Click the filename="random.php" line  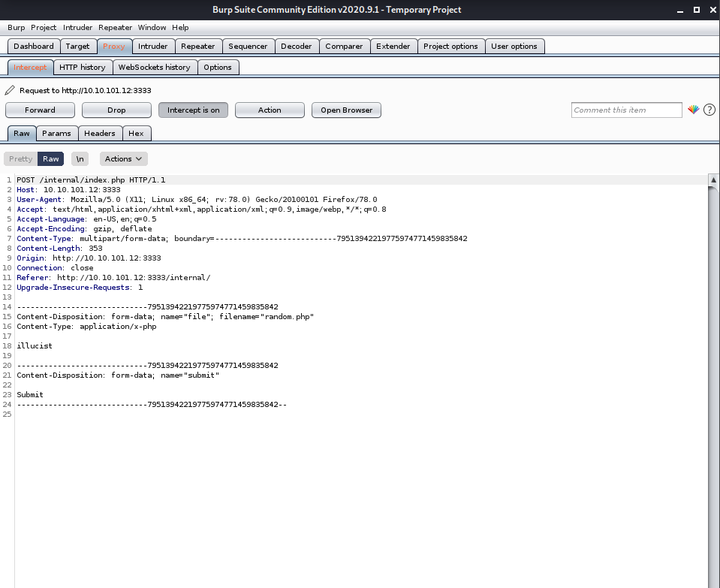click(x=165, y=317)
